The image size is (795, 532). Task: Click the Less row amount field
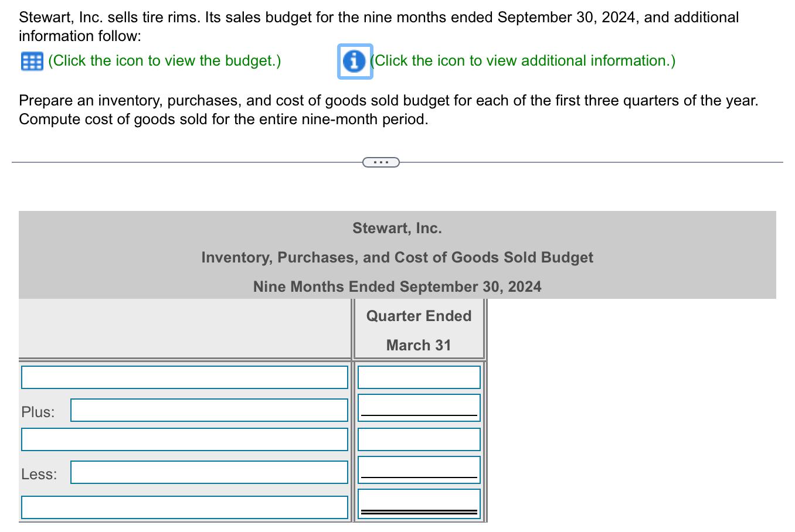pos(419,469)
